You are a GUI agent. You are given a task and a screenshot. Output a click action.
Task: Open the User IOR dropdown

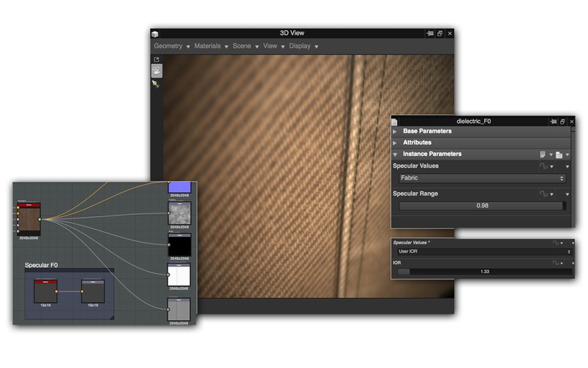pos(483,252)
